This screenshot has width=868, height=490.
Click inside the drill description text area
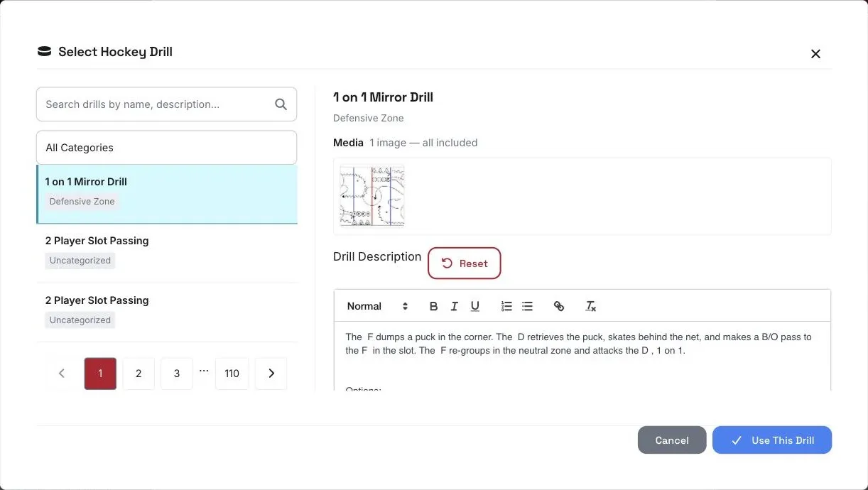582,355
